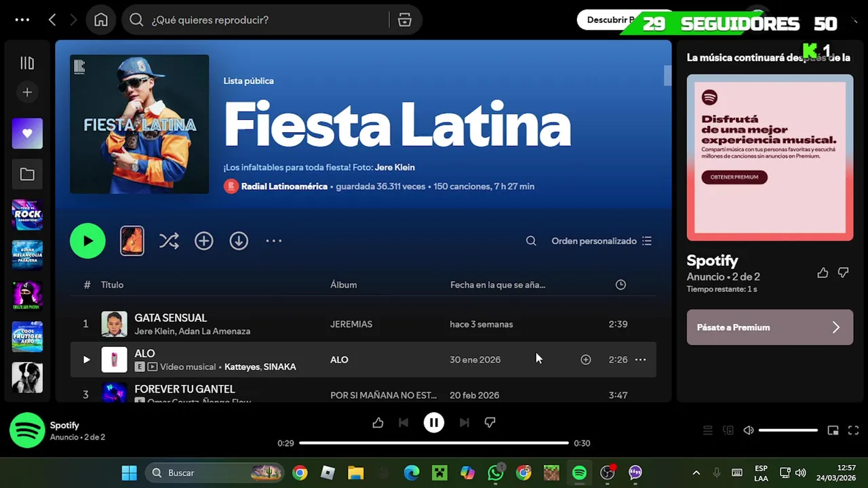The width and height of the screenshot is (868, 488).
Task: Open the mini player
Action: (x=833, y=430)
